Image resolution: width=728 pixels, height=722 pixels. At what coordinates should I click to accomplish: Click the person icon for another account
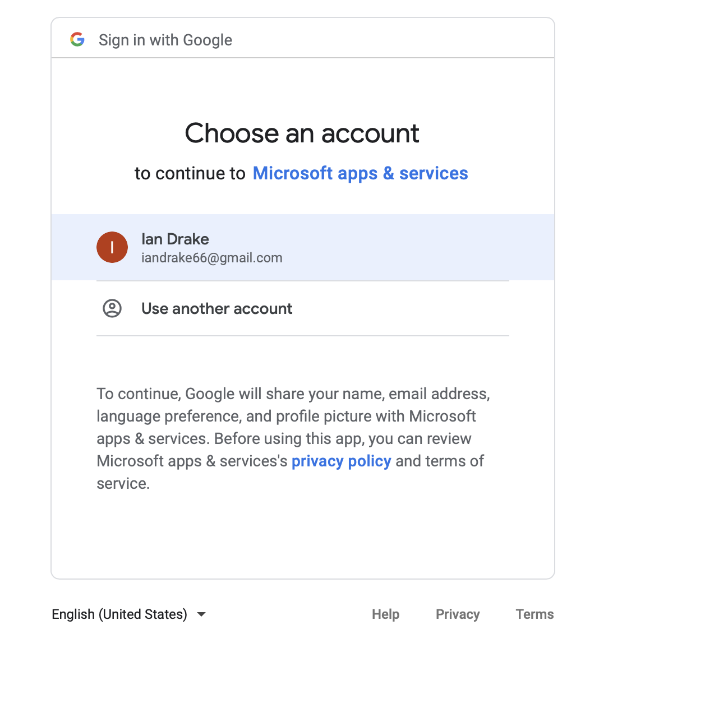112,308
